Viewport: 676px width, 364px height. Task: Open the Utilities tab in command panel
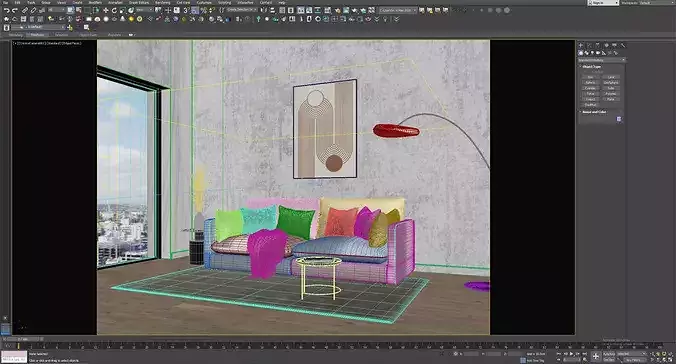pyautogui.click(x=623, y=45)
